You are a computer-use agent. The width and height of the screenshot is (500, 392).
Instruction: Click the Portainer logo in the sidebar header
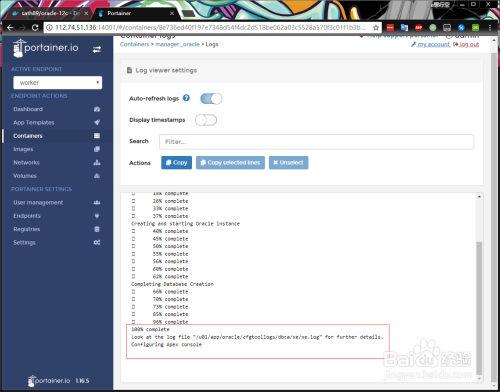[x=46, y=48]
